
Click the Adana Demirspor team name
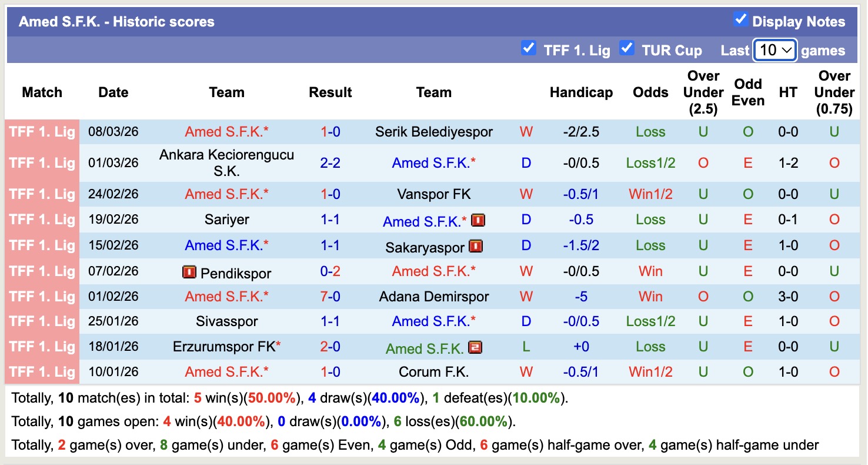(x=434, y=296)
